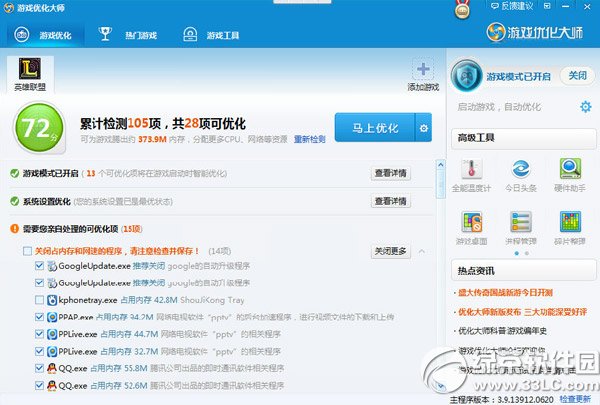
Task: Click first GoogleUpdate.exe app icon
Action: click(x=52, y=266)
